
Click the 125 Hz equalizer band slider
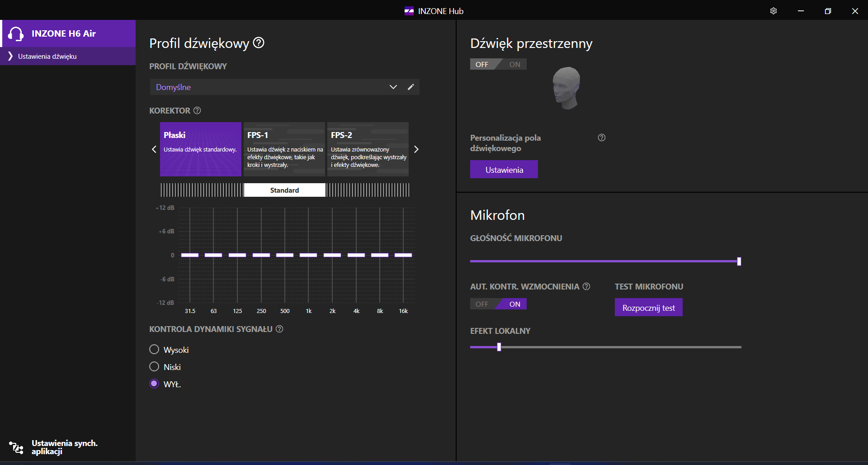click(237, 255)
